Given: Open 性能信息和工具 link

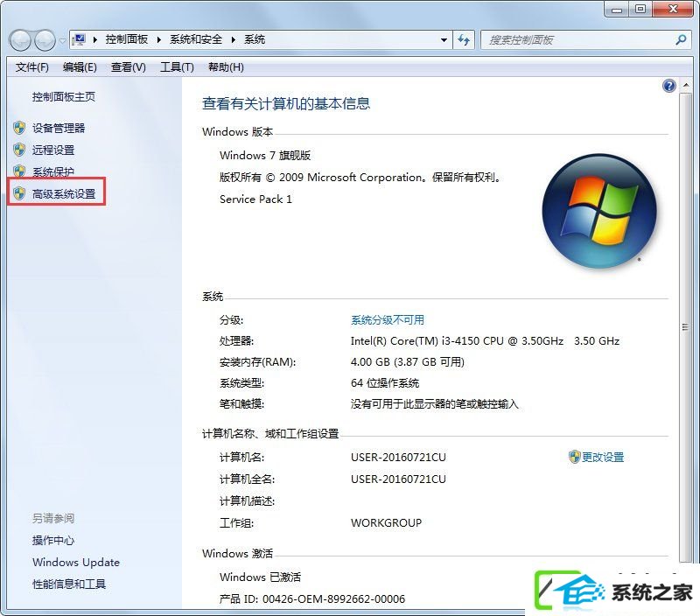Looking at the screenshot, I should tap(69, 584).
